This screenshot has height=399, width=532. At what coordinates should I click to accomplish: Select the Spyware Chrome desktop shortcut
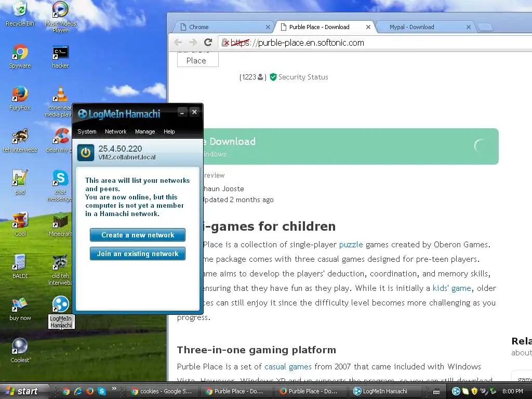(20, 56)
